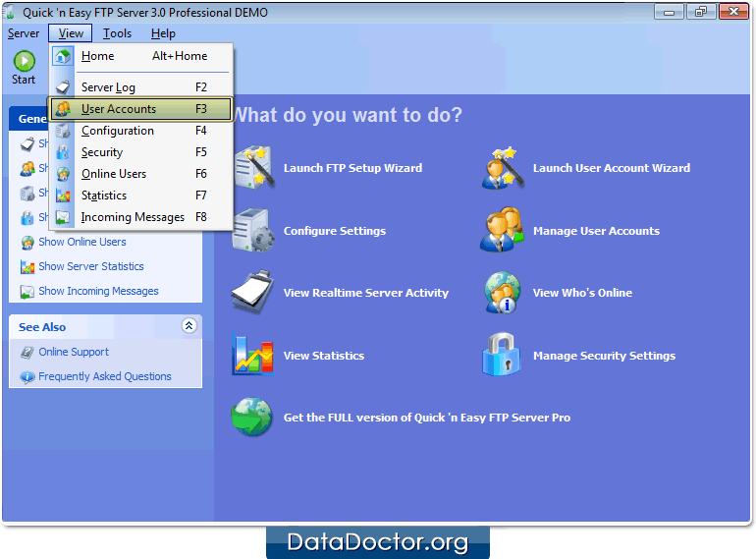Close the open View menu
Viewport: 756px width, 559px height.
(x=71, y=33)
